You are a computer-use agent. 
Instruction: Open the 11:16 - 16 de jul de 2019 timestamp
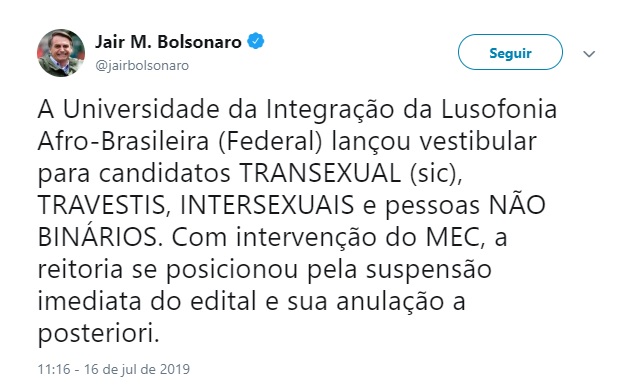[113, 369]
